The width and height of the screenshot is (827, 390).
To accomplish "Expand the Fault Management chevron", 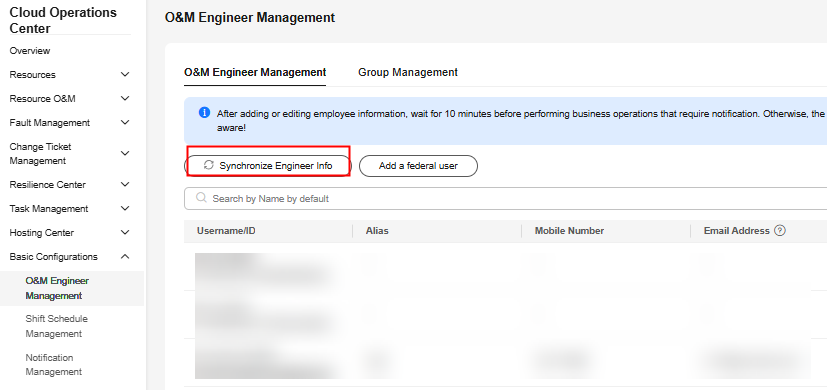I will pyautogui.click(x=125, y=122).
